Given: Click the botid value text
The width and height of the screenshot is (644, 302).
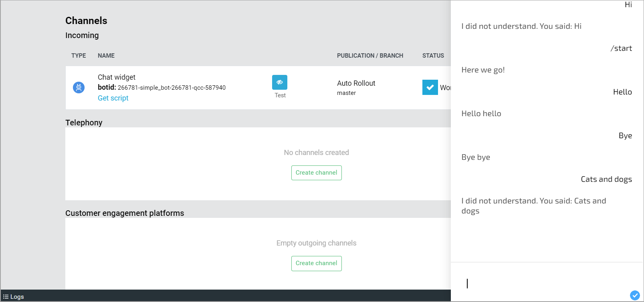Looking at the screenshot, I should coord(172,88).
